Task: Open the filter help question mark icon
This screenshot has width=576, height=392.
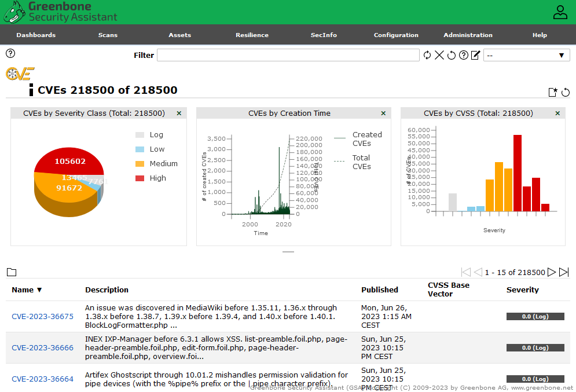Action: pyautogui.click(x=464, y=55)
